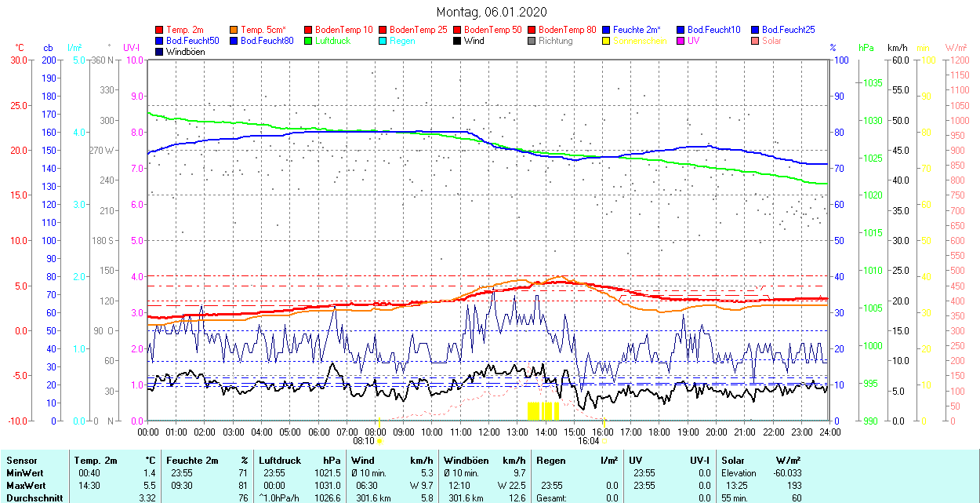Select the 'Temp. 5cm*' legend label
Screen dimensions: 980x503
pos(263,30)
